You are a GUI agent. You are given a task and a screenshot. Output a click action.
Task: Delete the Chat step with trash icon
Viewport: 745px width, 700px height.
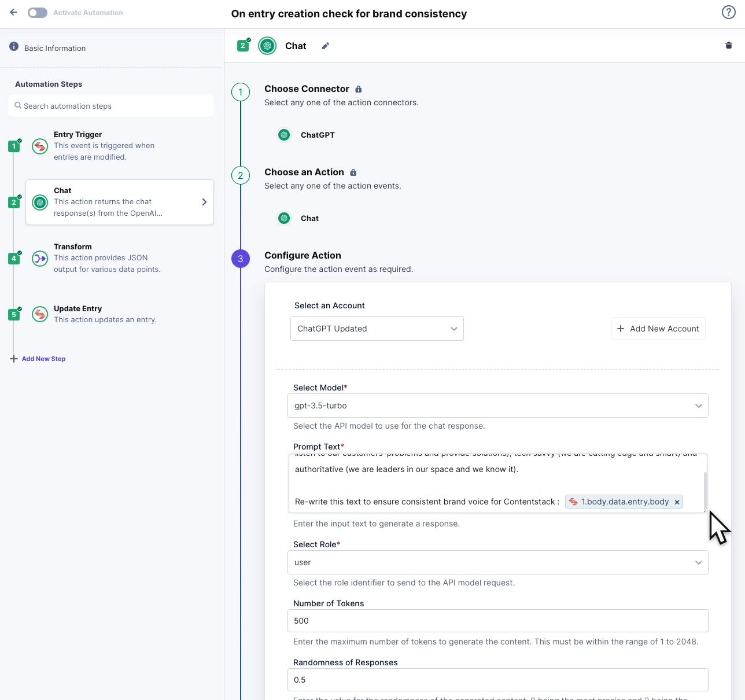729,45
